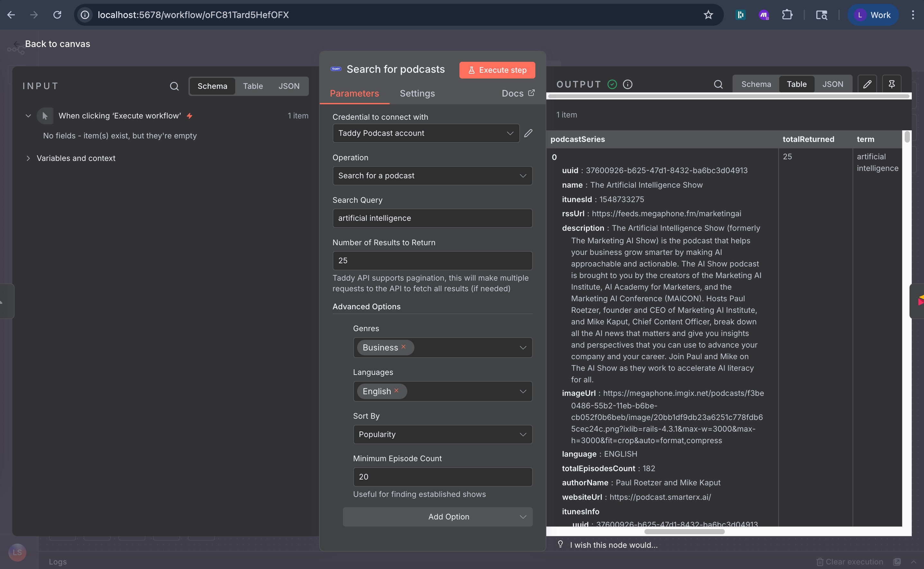This screenshot has height=569, width=924.
Task: Expand Variables and context
Action: coord(28,158)
